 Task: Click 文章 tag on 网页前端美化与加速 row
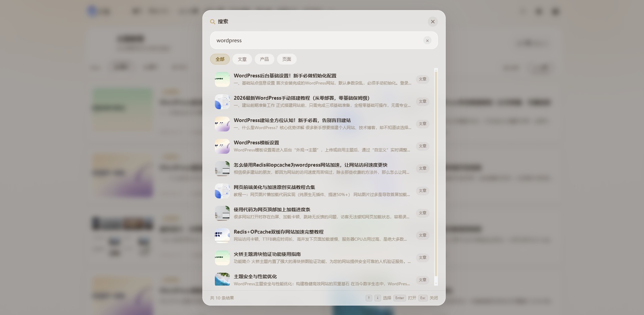(x=423, y=191)
